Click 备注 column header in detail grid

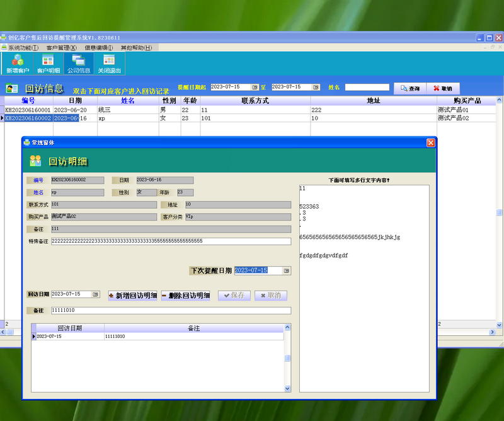194,328
